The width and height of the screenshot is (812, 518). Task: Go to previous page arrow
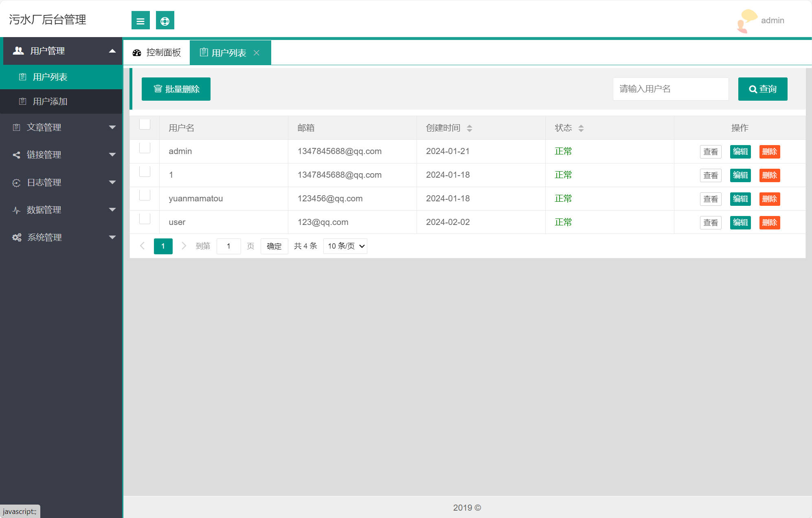142,246
